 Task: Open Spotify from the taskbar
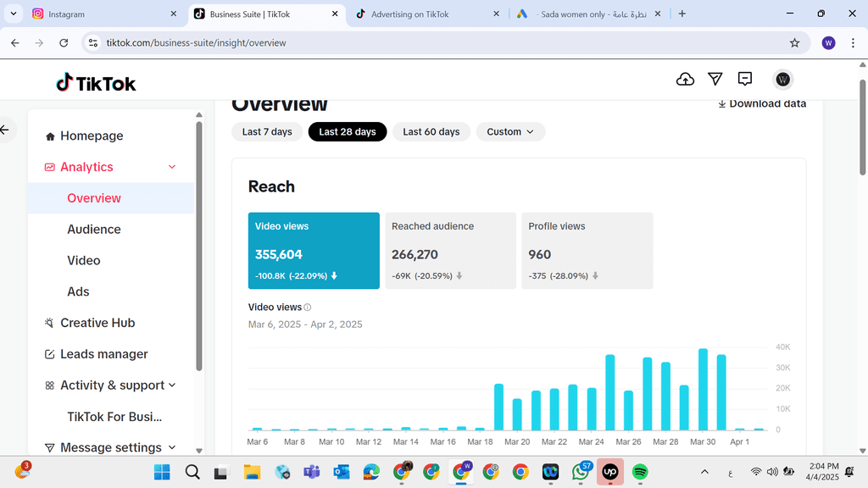pyautogui.click(x=640, y=472)
